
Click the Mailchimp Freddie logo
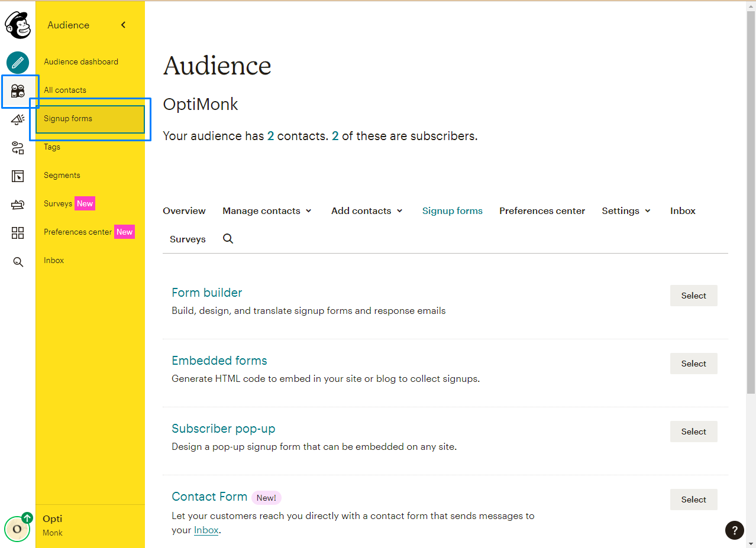tap(18, 25)
